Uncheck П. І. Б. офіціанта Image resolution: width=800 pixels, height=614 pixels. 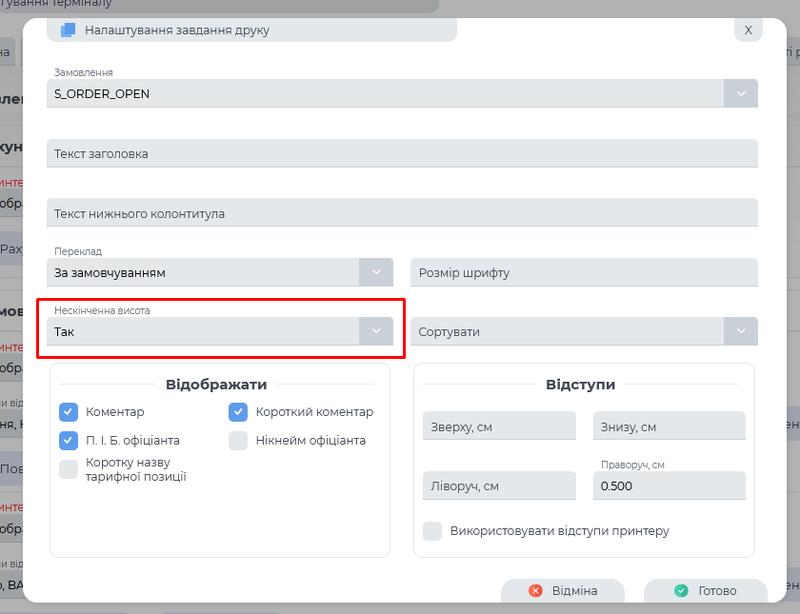(67, 439)
